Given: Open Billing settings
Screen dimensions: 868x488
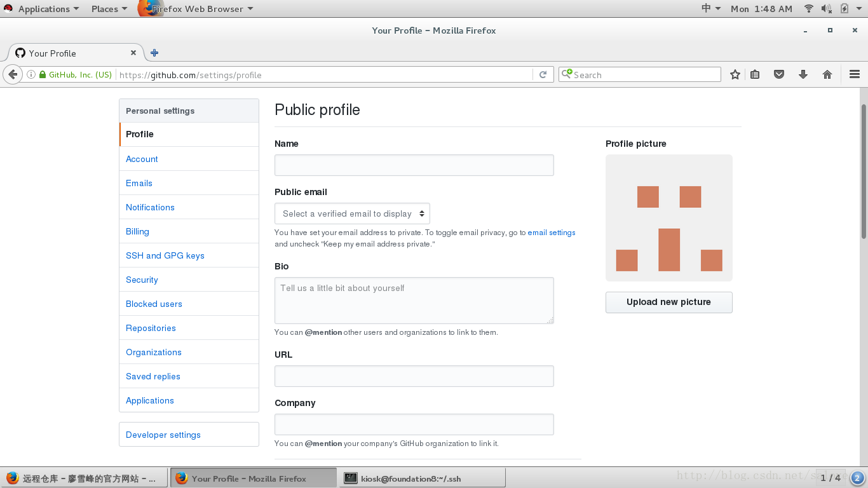Looking at the screenshot, I should [137, 231].
